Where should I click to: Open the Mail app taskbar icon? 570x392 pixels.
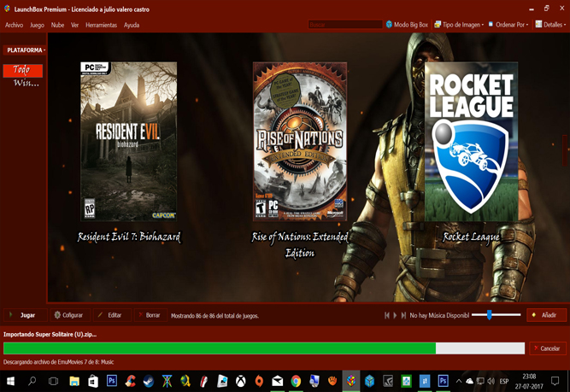[x=278, y=381]
